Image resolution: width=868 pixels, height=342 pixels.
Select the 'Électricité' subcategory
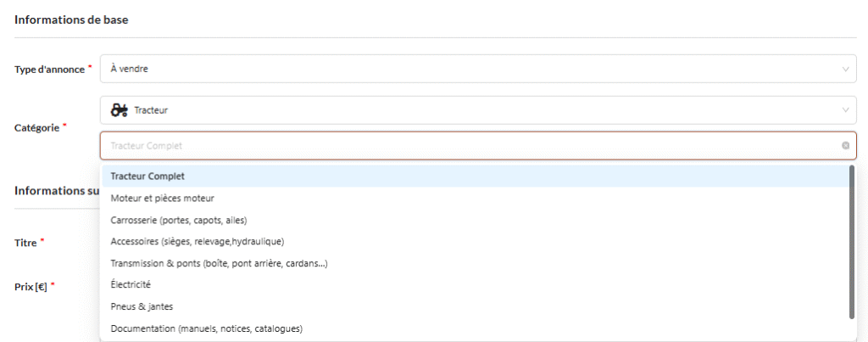click(x=131, y=284)
